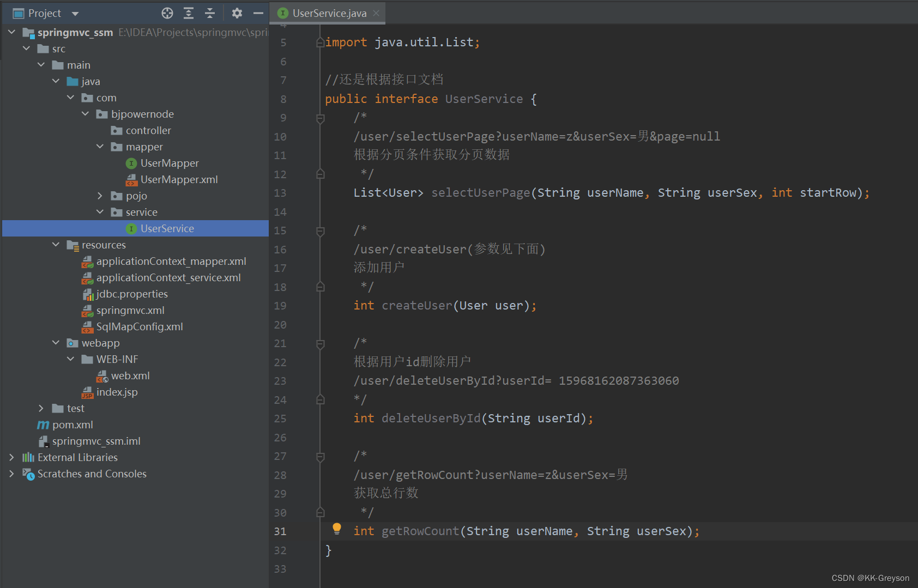Click getRowCount method name in code
The width and height of the screenshot is (918, 588).
pyautogui.click(x=420, y=531)
